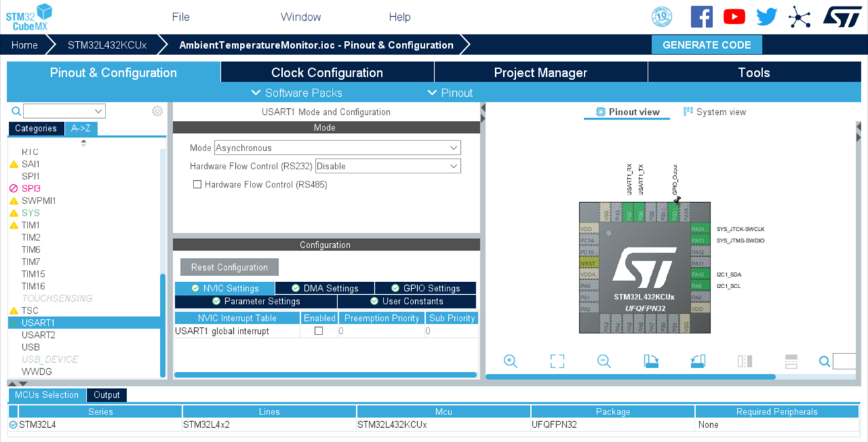Open the peripheral search combo box
Viewport: 868px width, 442px height.
64,111
